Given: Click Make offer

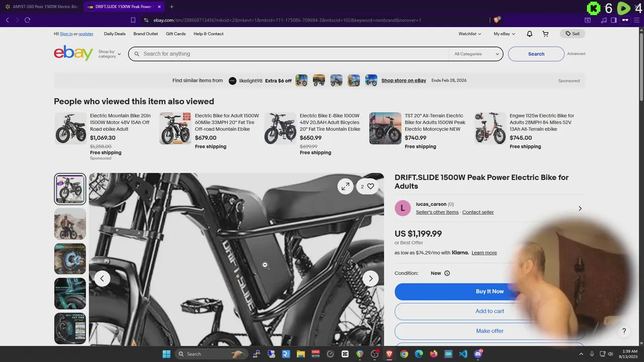Looking at the screenshot, I should [490, 331].
